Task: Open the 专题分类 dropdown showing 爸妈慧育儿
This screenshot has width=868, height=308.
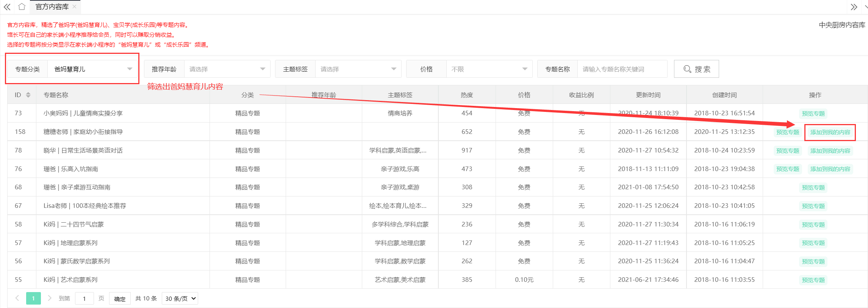Action: (x=92, y=69)
